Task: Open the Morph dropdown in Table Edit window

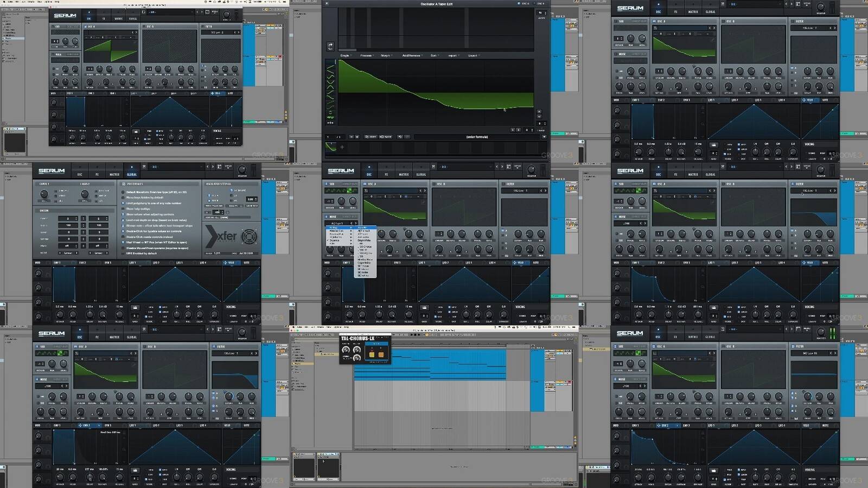Action: [x=386, y=55]
